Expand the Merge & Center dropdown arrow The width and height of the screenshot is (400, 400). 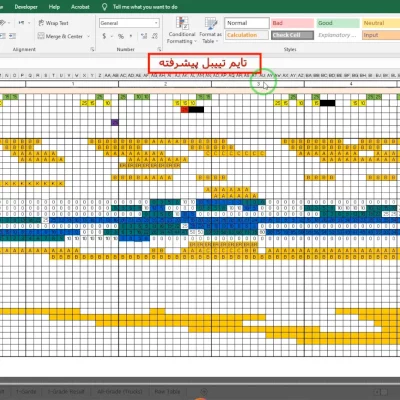[89, 36]
